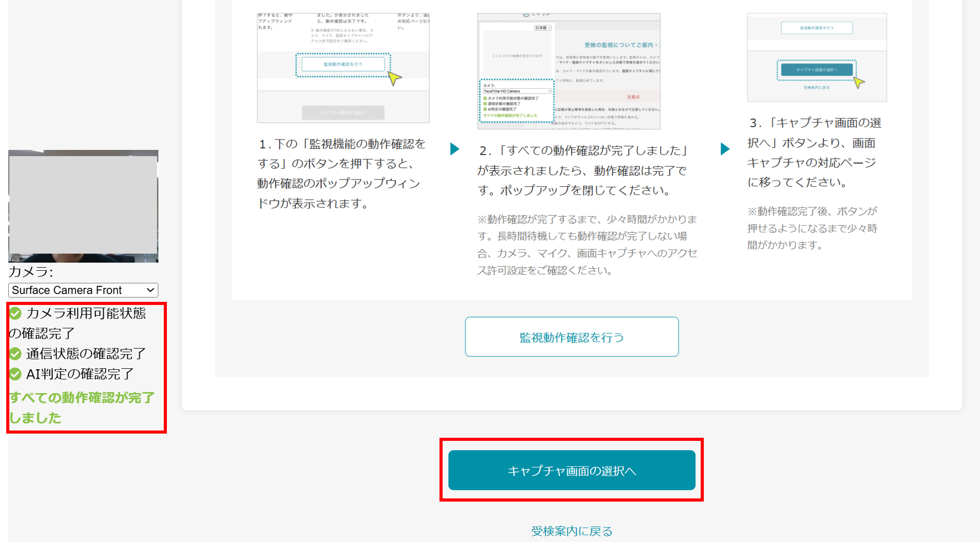Screen dimensions: 980x542
Task: Click the yellow cursor icon in step 3 illustration
Action: [x=859, y=83]
